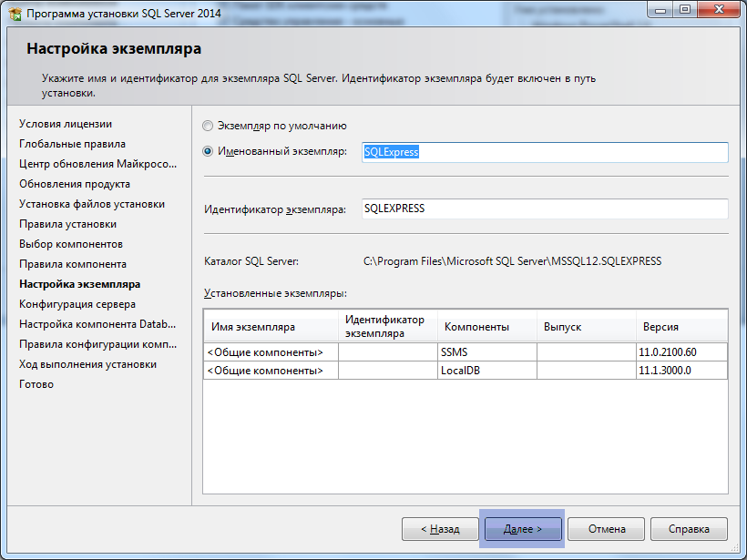
Task: Click the Идентификатор экземпляра column header
Action: click(x=388, y=326)
